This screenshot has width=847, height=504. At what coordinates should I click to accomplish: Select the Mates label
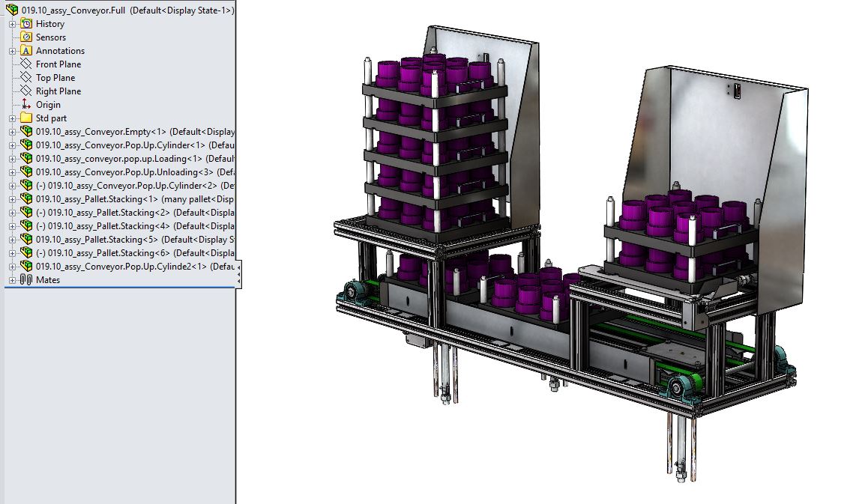coord(48,280)
